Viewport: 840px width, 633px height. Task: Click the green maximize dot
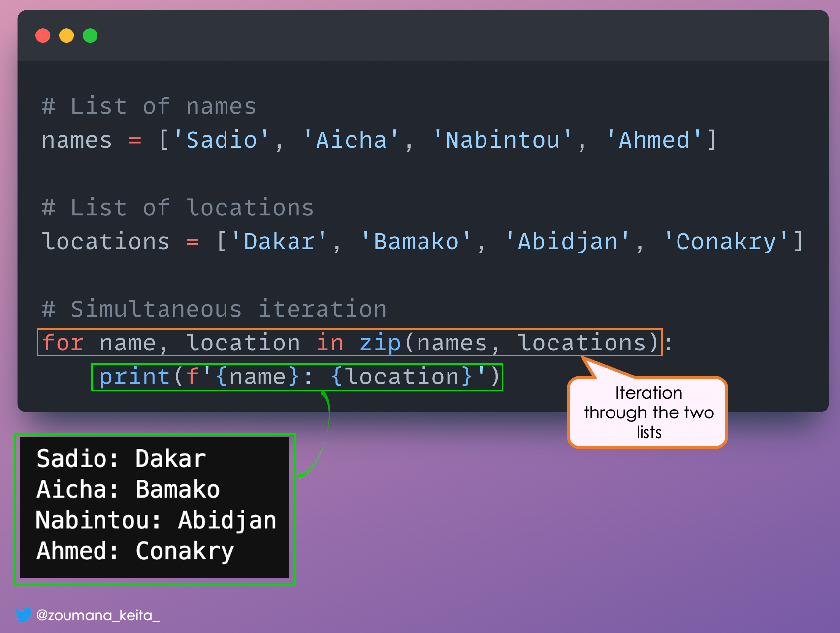tap(90, 36)
